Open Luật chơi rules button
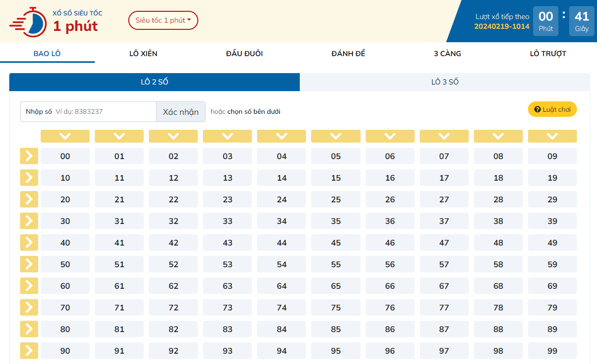The width and height of the screenshot is (597, 364). point(552,109)
